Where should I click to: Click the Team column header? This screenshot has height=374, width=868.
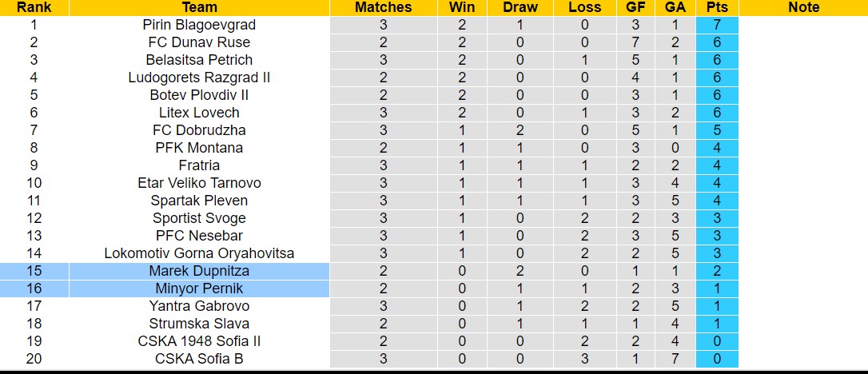(x=199, y=7)
